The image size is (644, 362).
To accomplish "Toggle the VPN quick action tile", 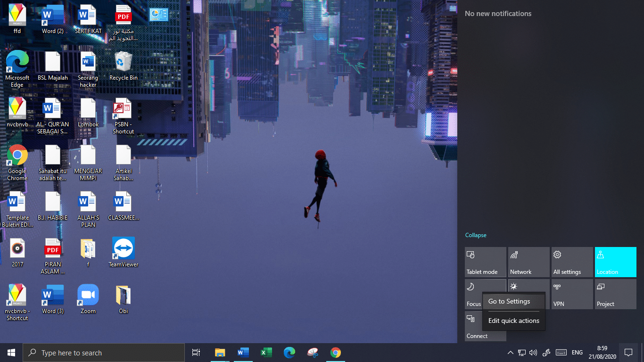I will pyautogui.click(x=572, y=294).
